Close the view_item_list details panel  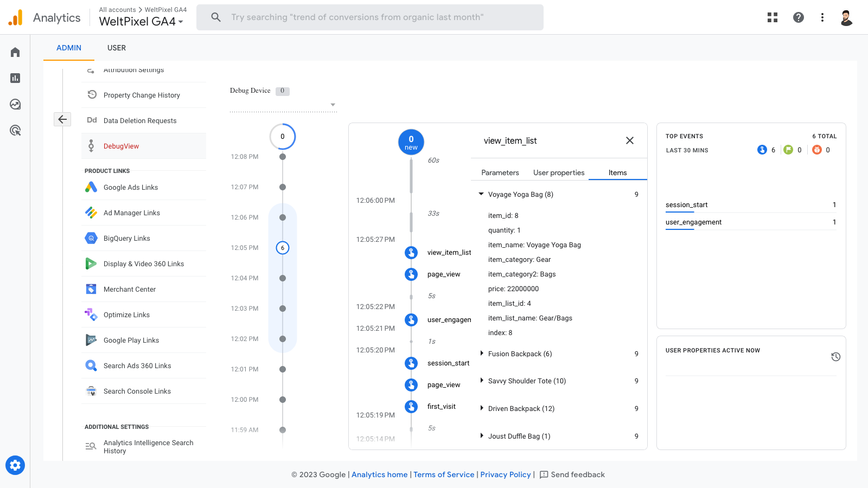tap(630, 140)
